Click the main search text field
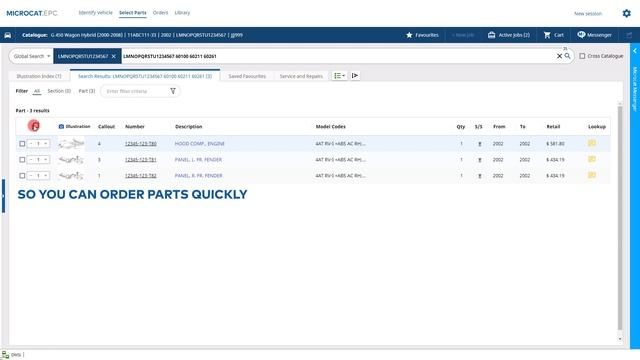Screen dimensions: 640x360 pyautogui.click(x=339, y=56)
